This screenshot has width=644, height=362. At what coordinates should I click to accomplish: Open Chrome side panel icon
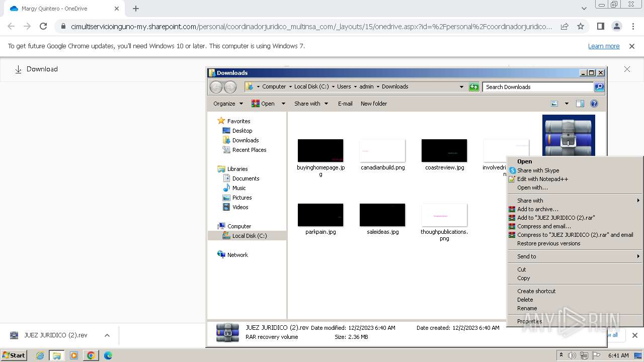(600, 26)
